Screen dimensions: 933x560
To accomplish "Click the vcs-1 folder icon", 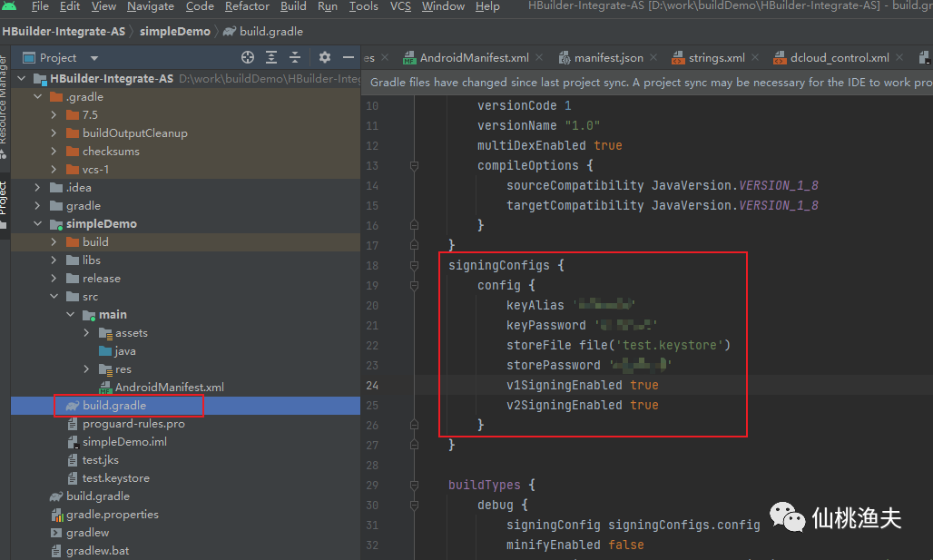I will (73, 170).
